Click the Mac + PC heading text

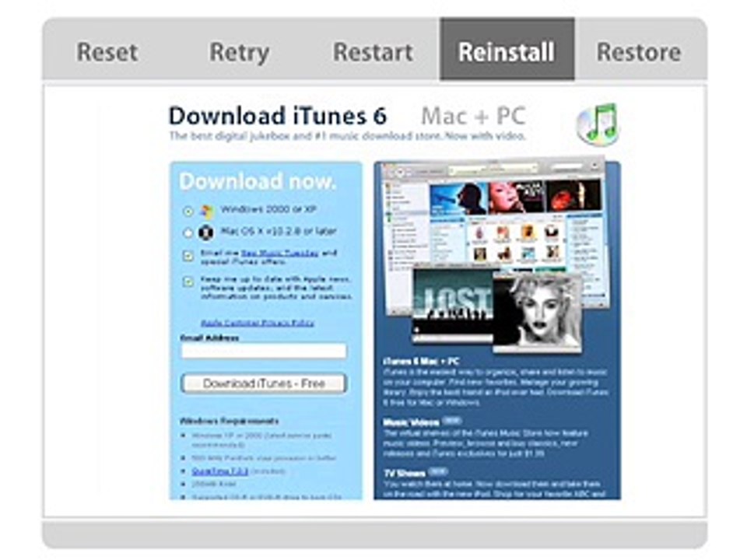click(x=473, y=116)
